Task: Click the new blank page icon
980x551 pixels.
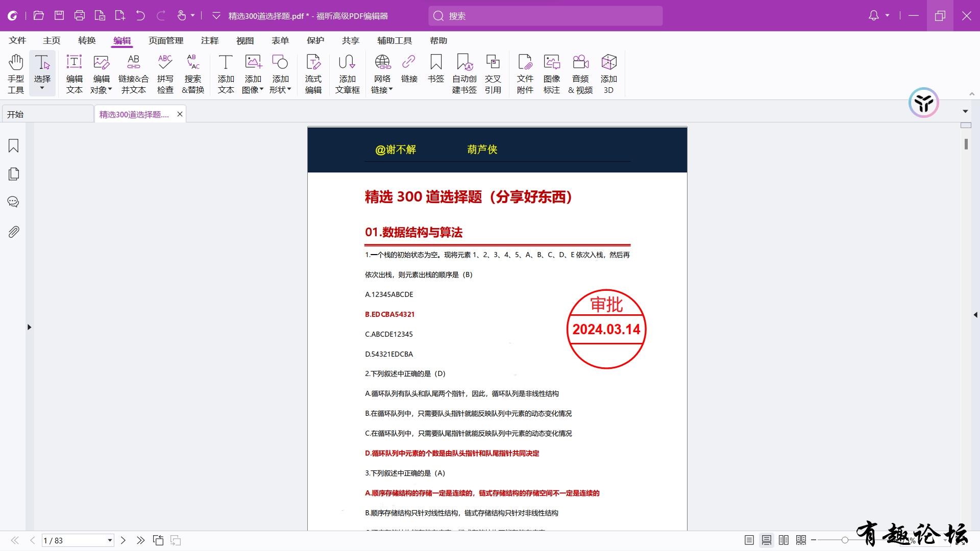Action: point(120,16)
